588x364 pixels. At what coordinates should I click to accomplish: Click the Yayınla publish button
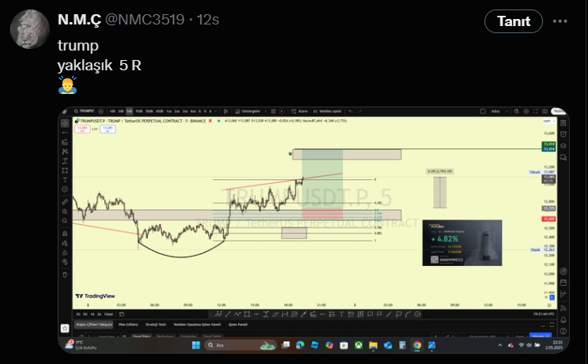point(559,111)
